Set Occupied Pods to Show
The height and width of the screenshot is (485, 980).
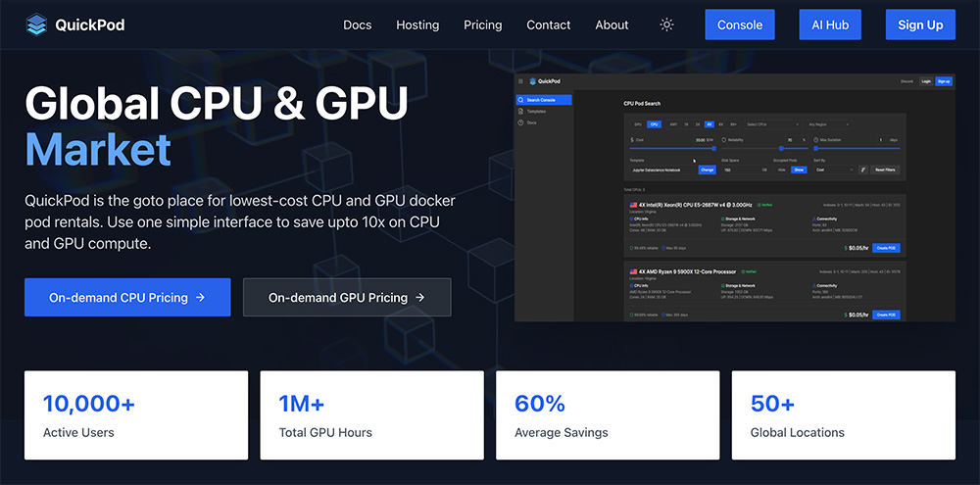(x=799, y=170)
